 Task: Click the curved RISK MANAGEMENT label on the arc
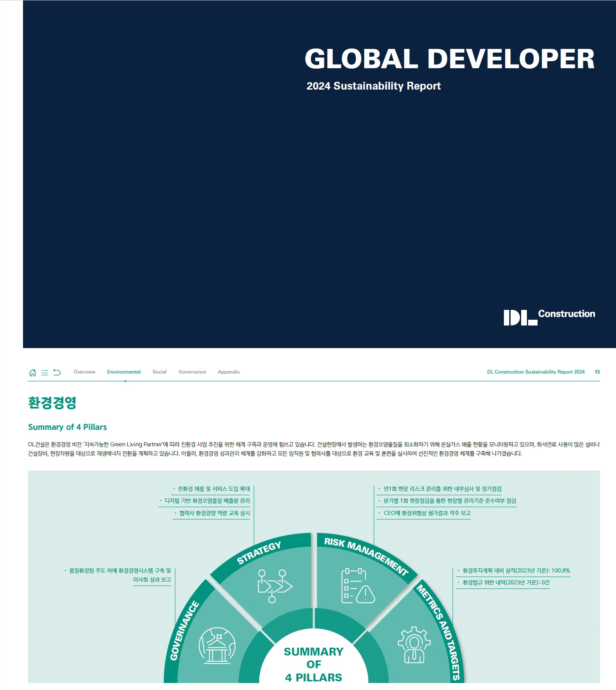click(x=366, y=556)
